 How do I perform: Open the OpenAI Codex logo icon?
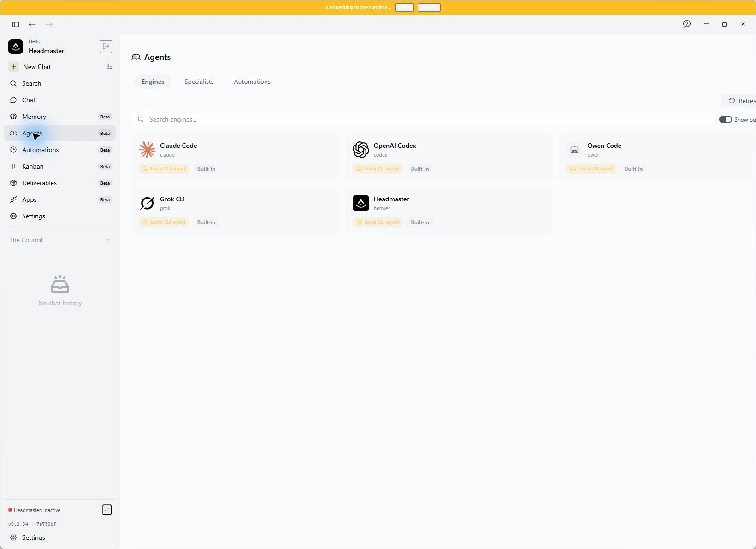click(361, 150)
